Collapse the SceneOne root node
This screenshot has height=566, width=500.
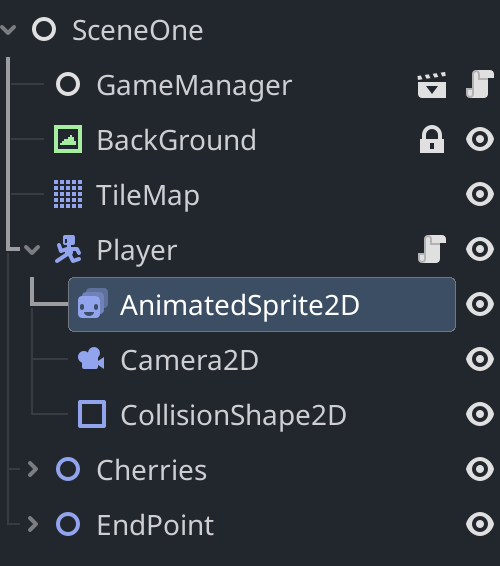click(x=8, y=30)
